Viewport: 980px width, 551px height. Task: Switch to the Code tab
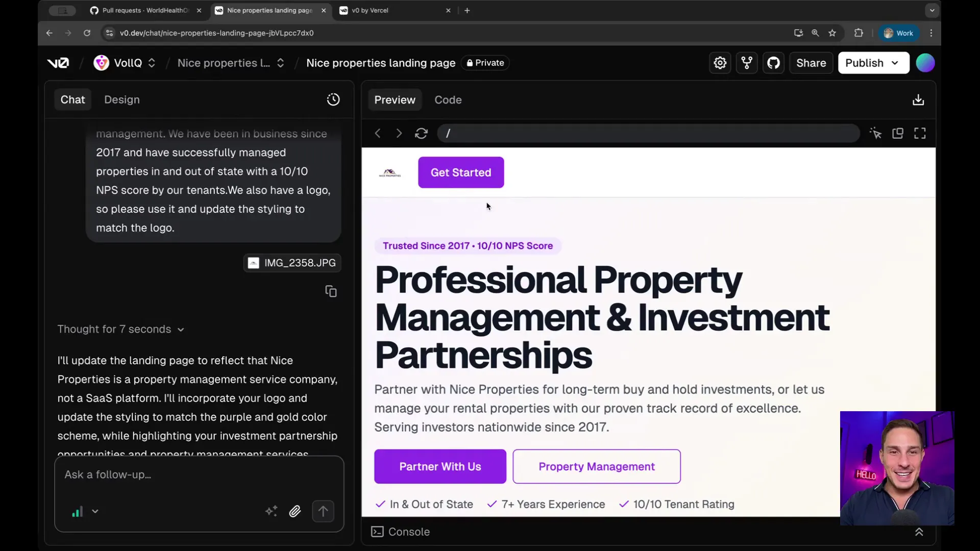click(448, 99)
